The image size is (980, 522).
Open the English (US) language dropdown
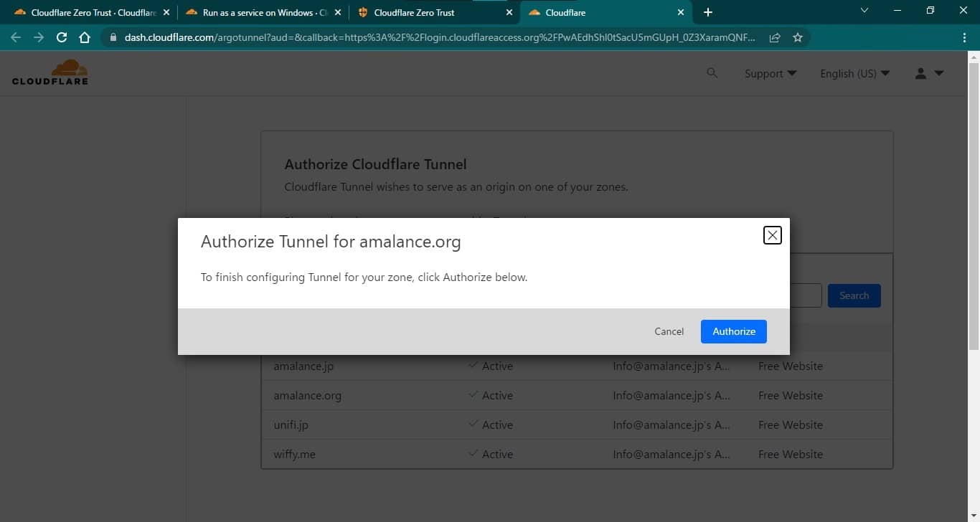[x=855, y=73]
